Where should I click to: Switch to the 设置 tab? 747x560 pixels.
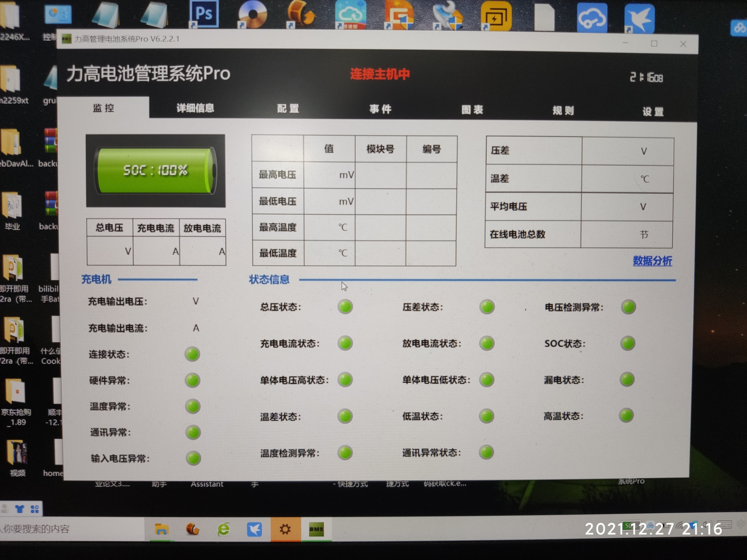pyautogui.click(x=653, y=112)
